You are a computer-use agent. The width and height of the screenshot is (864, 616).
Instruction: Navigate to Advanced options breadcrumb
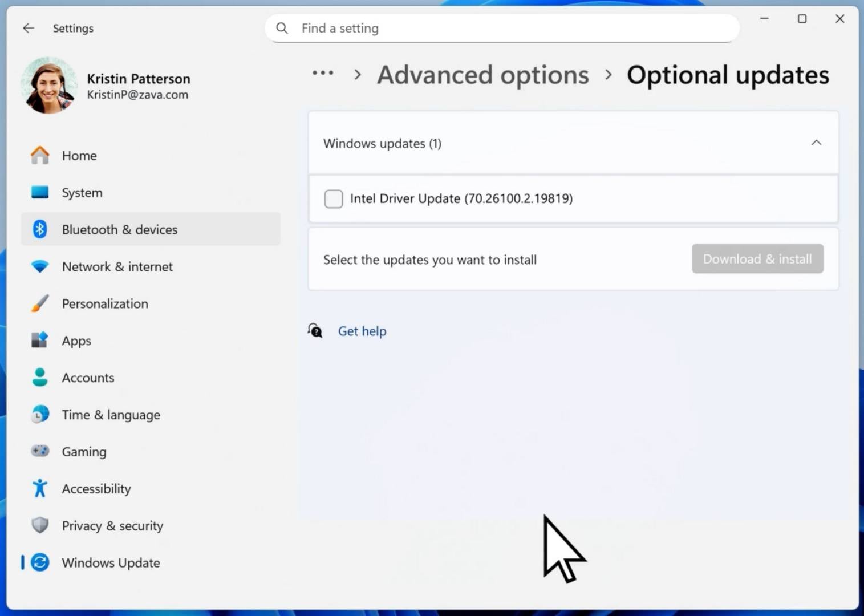(x=483, y=75)
